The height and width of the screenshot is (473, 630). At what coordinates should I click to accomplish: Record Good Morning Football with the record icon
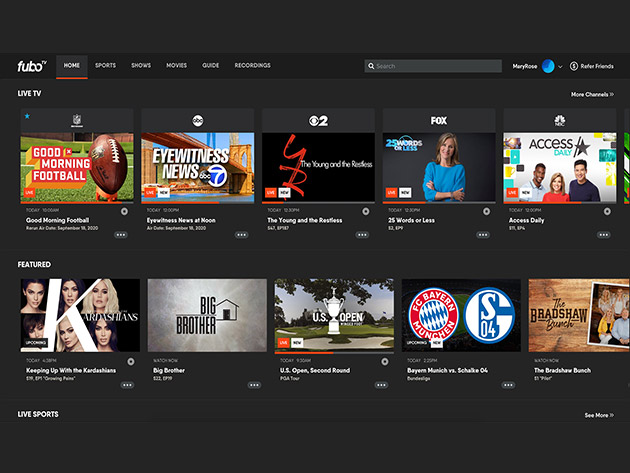coord(125,211)
